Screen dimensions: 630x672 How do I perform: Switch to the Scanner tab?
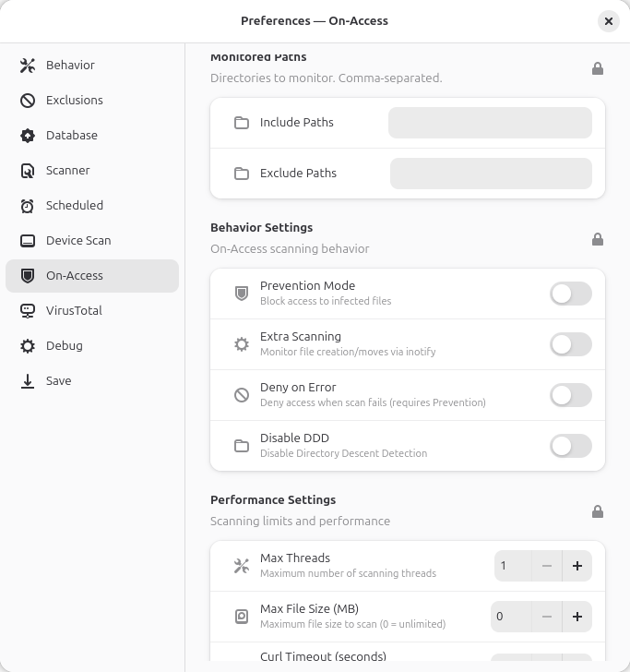[x=92, y=171]
